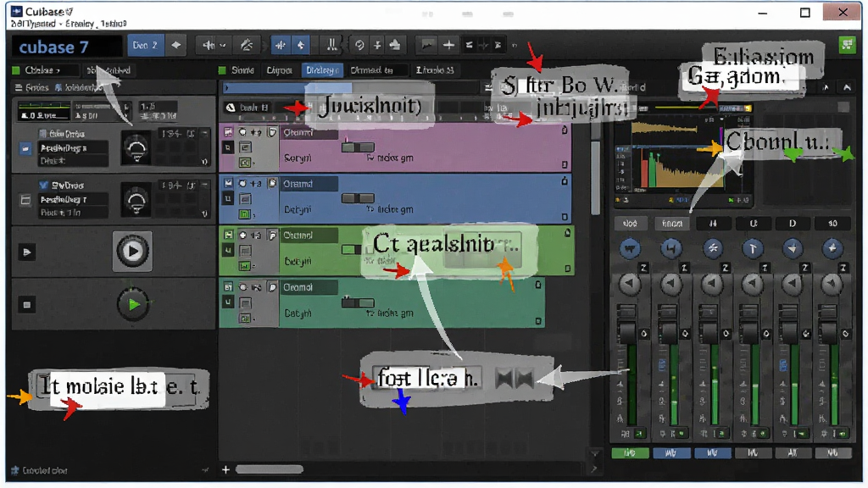Click the blue progress bar above the track ruler
This screenshot has height=488, width=868.
pyautogui.click(x=288, y=87)
